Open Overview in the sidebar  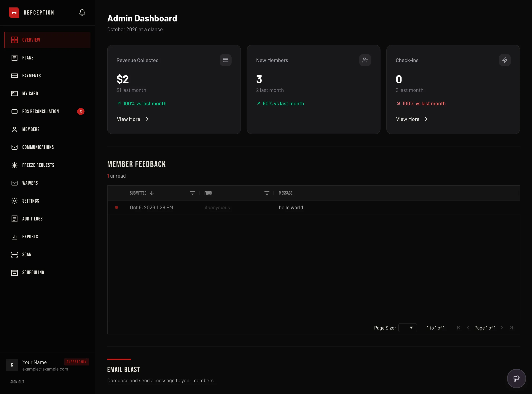tap(48, 40)
